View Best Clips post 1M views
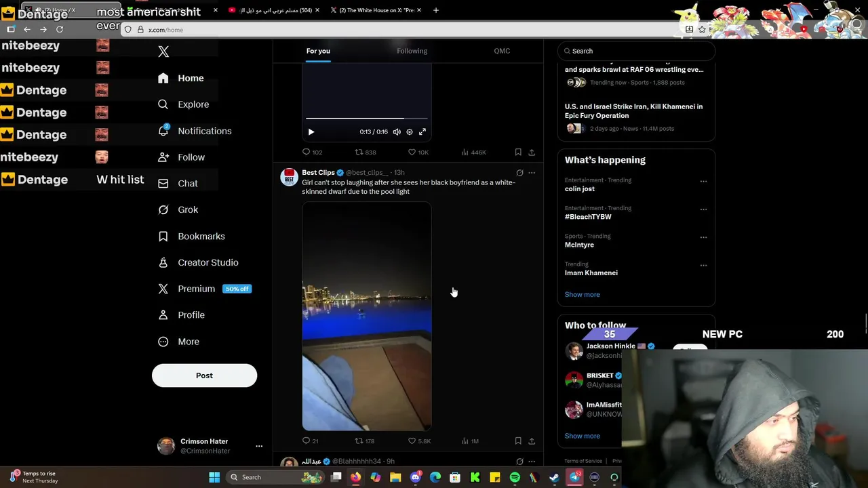This screenshot has height=488, width=868. tap(470, 441)
